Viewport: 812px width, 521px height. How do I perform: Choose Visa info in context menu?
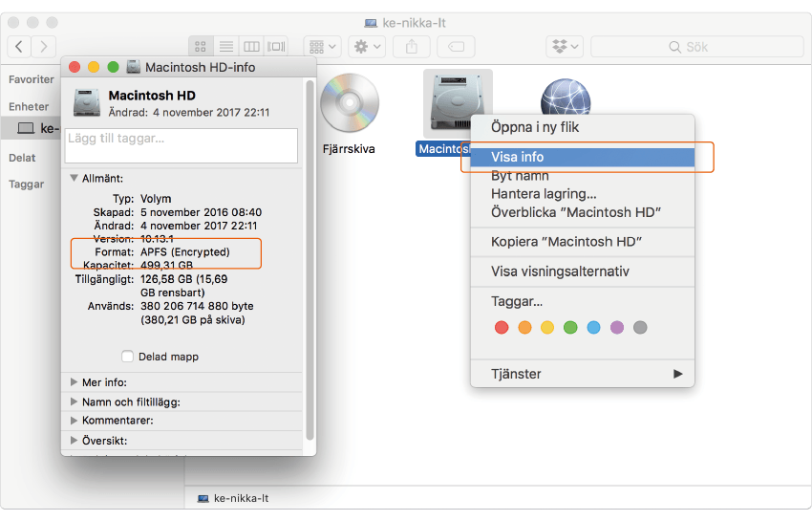(517, 157)
